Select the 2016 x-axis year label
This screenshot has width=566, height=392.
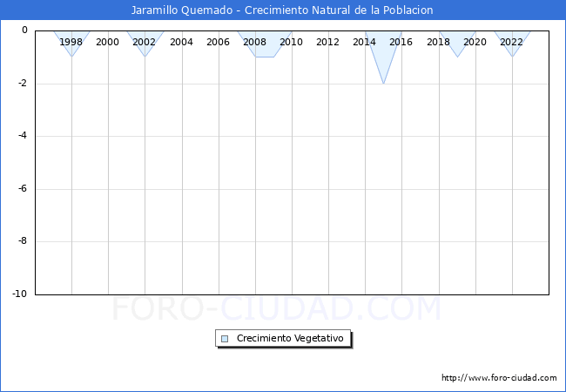(401, 42)
